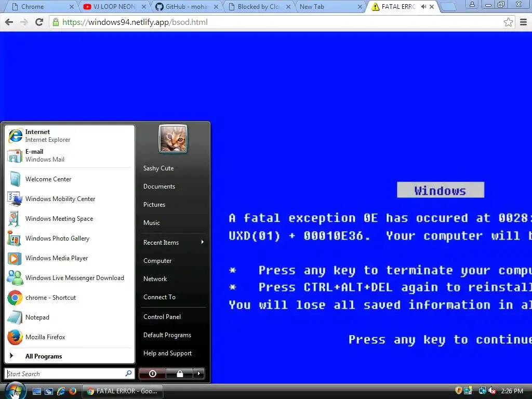Mute the FATAL ERROR tab audio icon
The height and width of the screenshot is (399, 532).
click(x=423, y=6)
